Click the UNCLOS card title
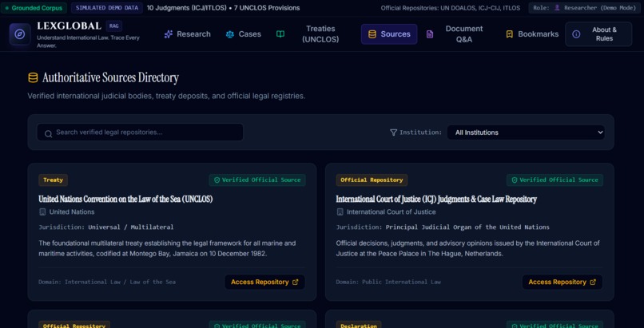644x328 pixels. click(x=125, y=200)
